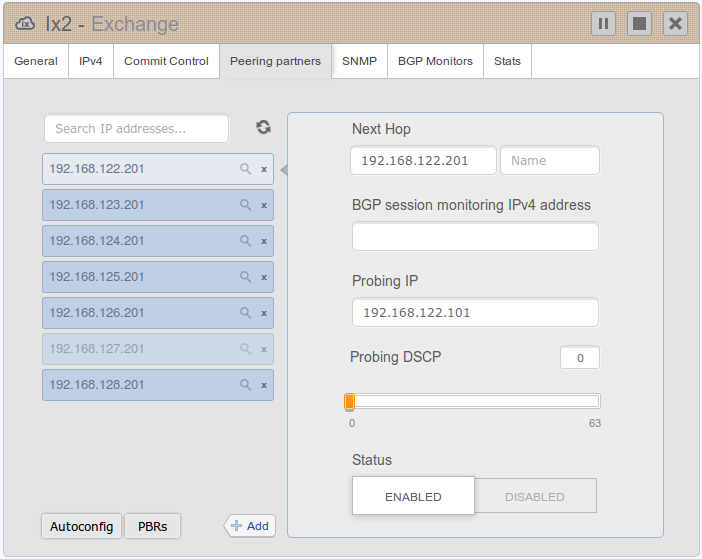The height and width of the screenshot is (559, 702).
Task: Remove peer 192.168.127.201 with its x
Action: pyautogui.click(x=264, y=350)
